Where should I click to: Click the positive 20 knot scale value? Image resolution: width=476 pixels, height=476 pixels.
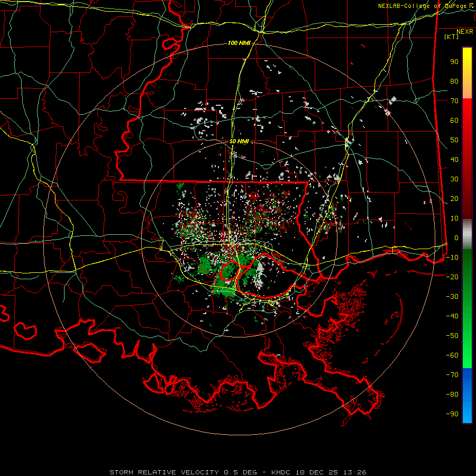pyautogui.click(x=454, y=199)
